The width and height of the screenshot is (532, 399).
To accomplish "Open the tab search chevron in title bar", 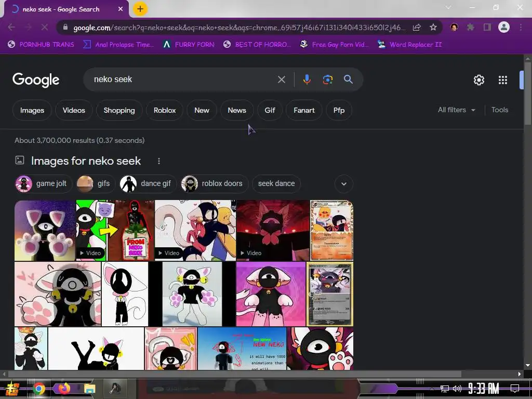I will click(448, 7).
